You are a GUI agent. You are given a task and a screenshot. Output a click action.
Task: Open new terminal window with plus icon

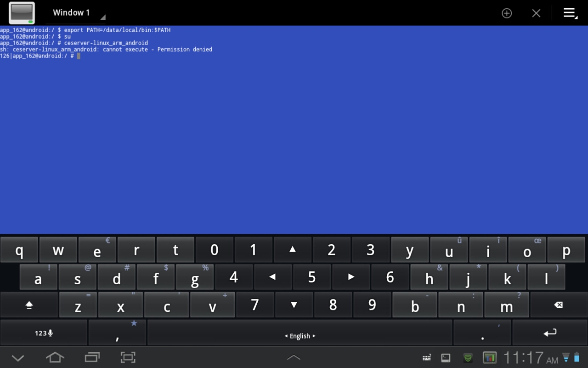[x=507, y=13]
